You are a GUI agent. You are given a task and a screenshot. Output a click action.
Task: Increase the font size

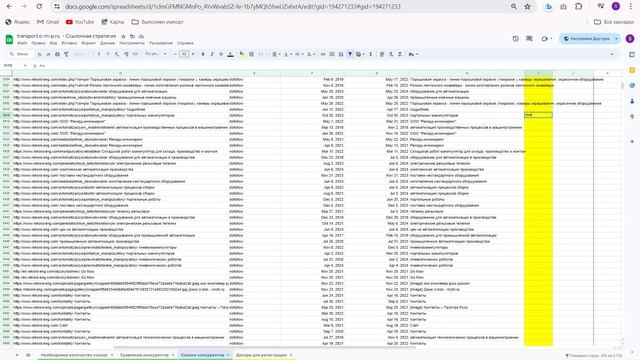point(193,54)
